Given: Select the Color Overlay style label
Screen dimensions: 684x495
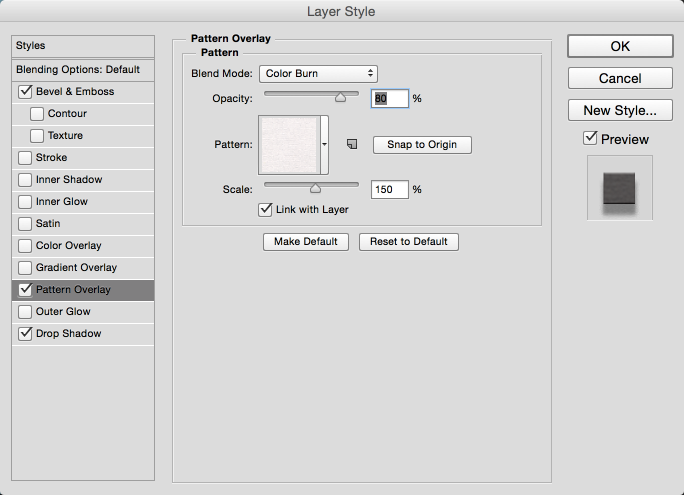Looking at the screenshot, I should (x=68, y=246).
